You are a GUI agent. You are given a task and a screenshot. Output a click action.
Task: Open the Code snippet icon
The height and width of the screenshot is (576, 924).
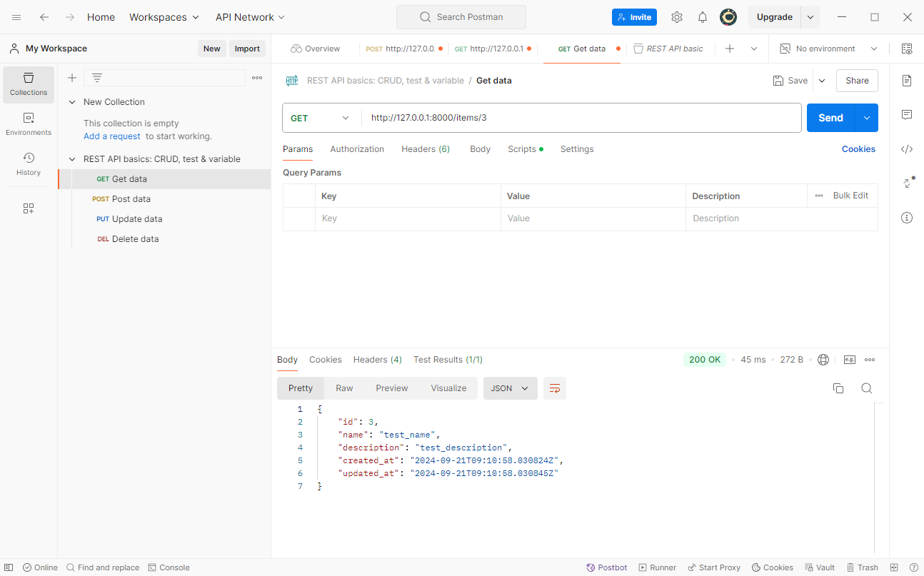[x=907, y=149]
